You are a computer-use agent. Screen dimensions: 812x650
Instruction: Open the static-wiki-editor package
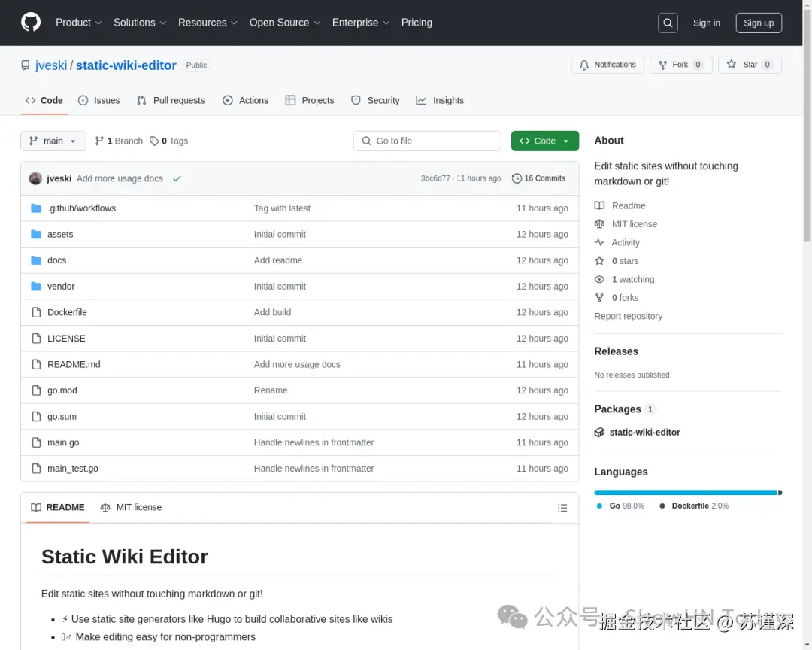point(644,433)
